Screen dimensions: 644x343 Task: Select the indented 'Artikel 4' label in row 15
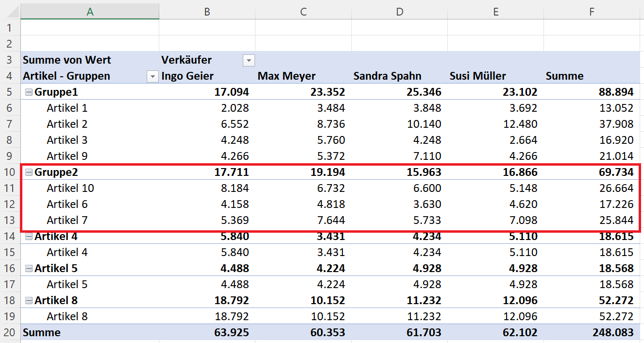[x=67, y=252]
